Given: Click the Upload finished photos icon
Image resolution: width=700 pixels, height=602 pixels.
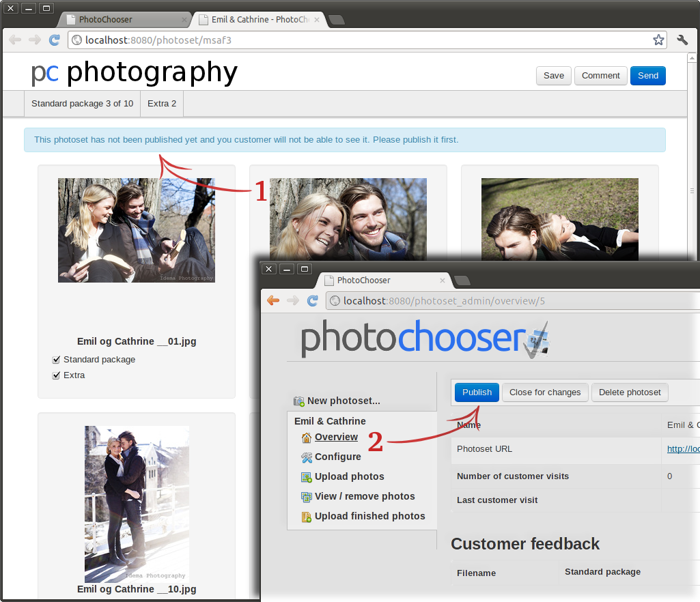Looking at the screenshot, I should tap(307, 517).
